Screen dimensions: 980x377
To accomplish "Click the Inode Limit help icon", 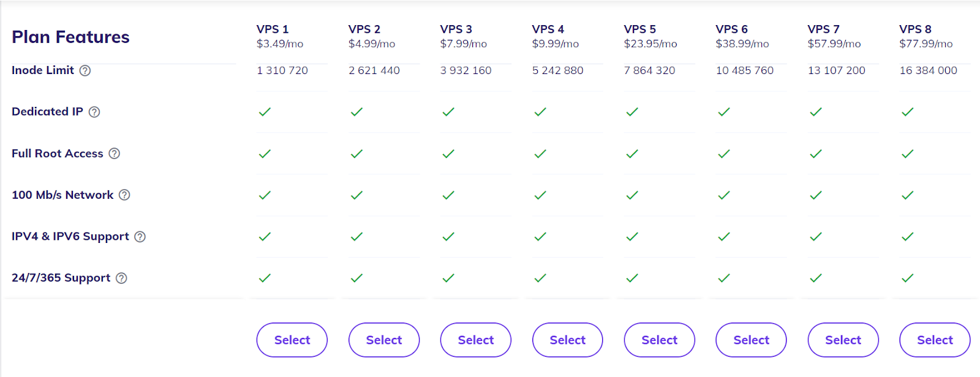I will coord(85,70).
